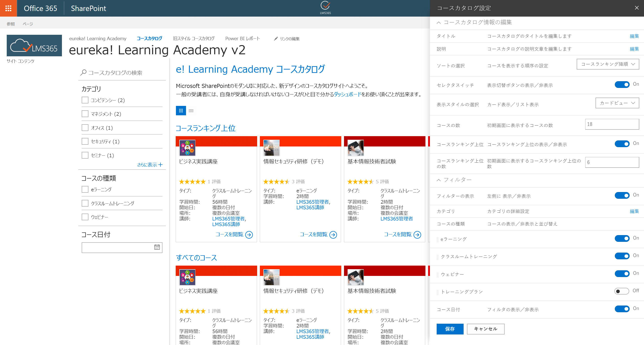Open the course date calendar picker icon
This screenshot has height=345, width=644.
pyautogui.click(x=157, y=247)
